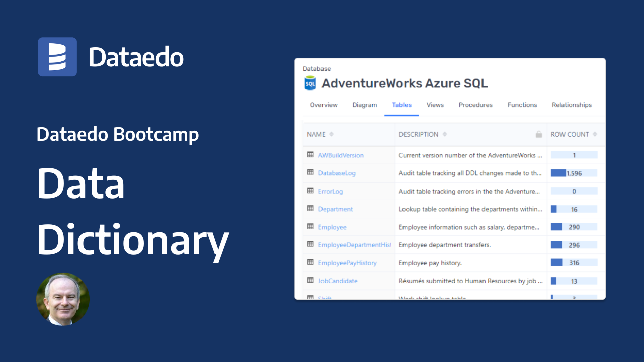Click the table icon beside JobCandidate
Screen dimensions: 644x362
pos(310,281)
